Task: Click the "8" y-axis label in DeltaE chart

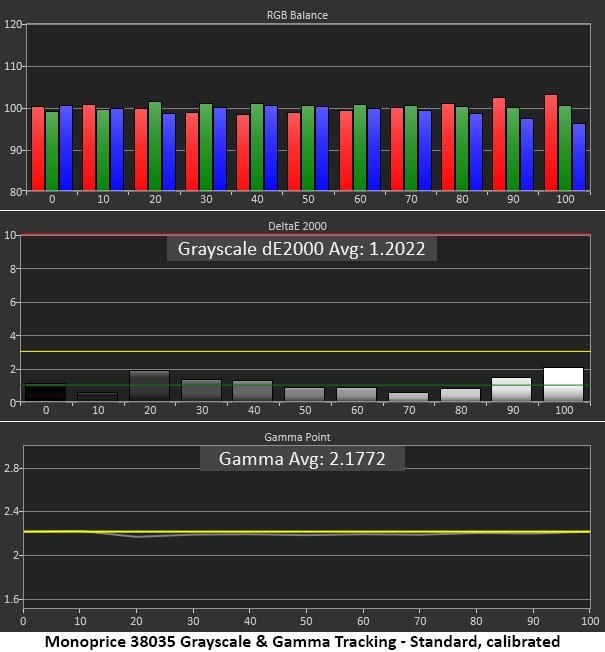Action: pos(13,269)
